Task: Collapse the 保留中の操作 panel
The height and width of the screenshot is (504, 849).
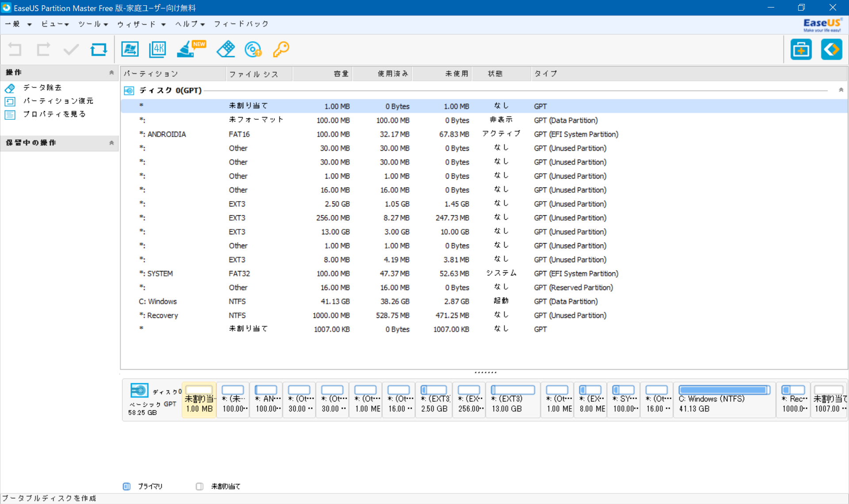Action: pyautogui.click(x=111, y=143)
